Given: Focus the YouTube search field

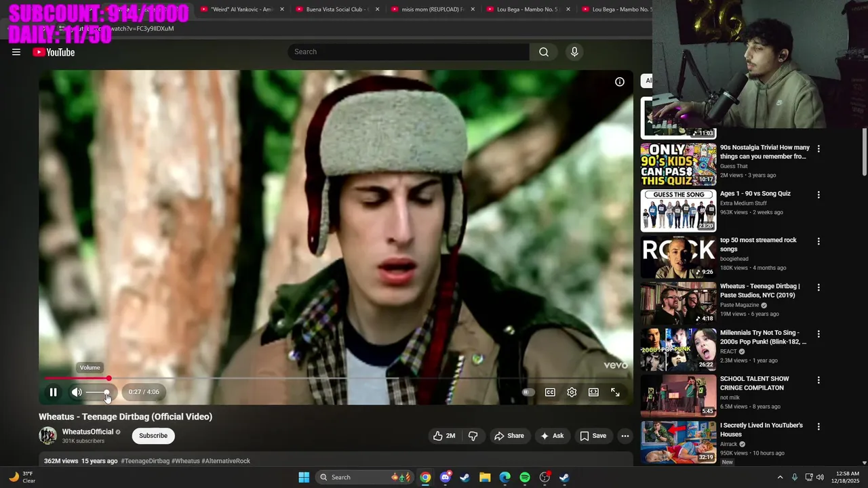Looking at the screenshot, I should pos(409,52).
